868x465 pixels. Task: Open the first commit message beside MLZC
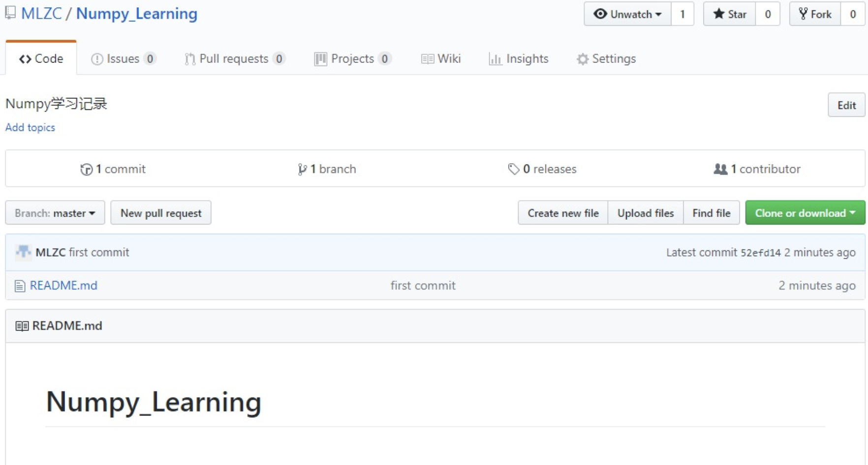coord(99,252)
